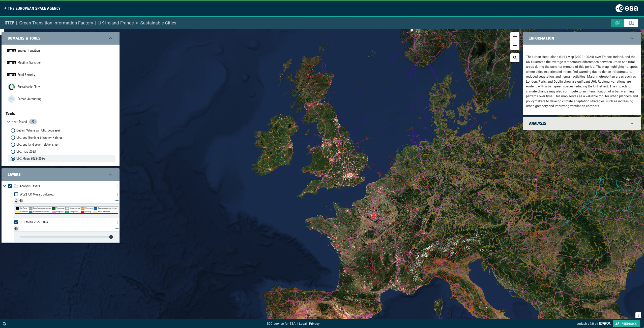Click the theme icon in the footer

pos(4,324)
